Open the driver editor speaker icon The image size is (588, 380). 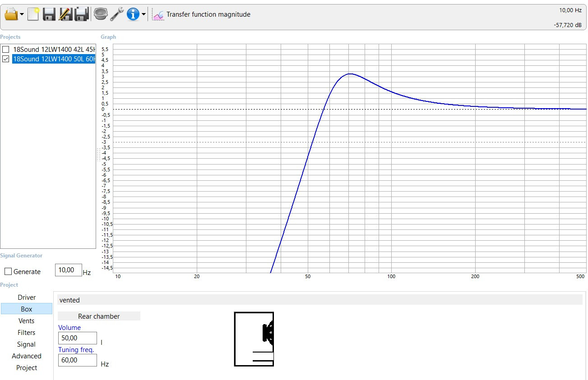click(x=100, y=14)
